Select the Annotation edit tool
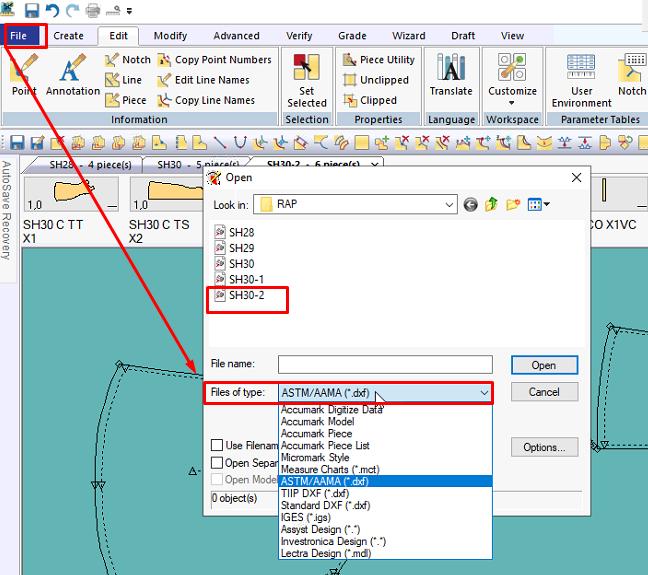Image resolution: width=648 pixels, height=575 pixels. (x=73, y=75)
